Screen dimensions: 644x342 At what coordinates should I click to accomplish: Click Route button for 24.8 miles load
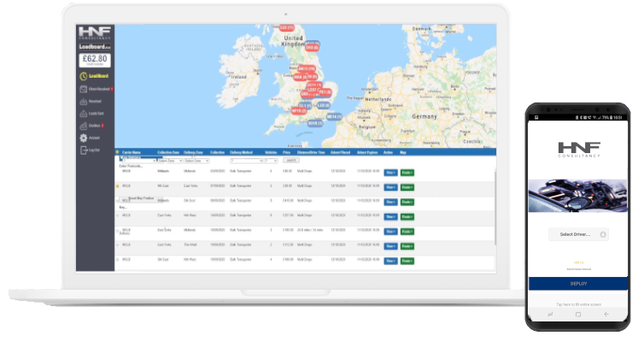tap(407, 232)
